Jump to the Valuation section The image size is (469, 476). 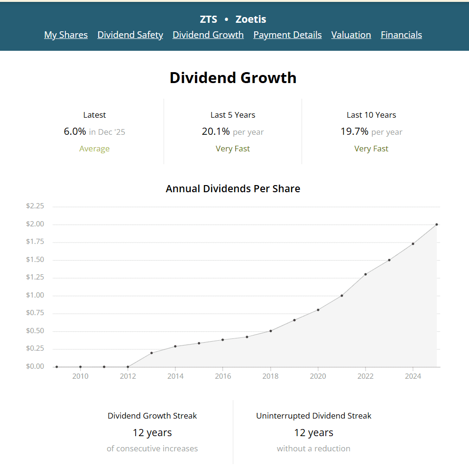click(351, 35)
